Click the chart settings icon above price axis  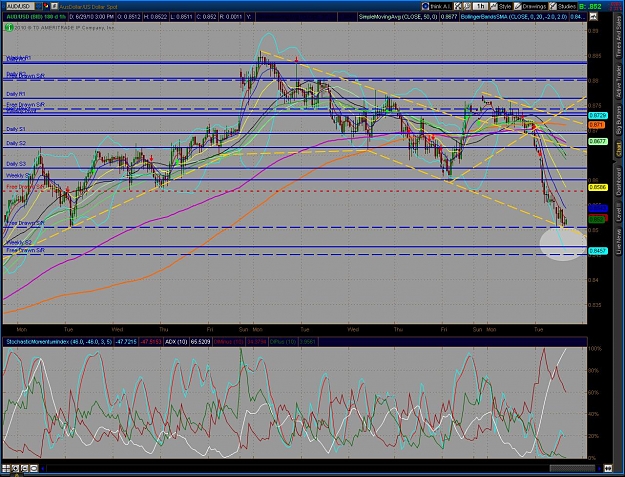point(593,17)
